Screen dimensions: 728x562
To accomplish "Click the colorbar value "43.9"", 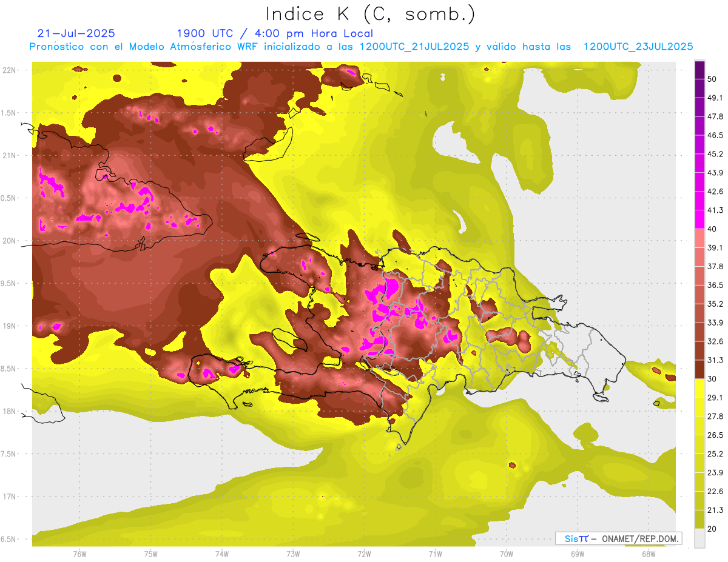I will (715, 172).
